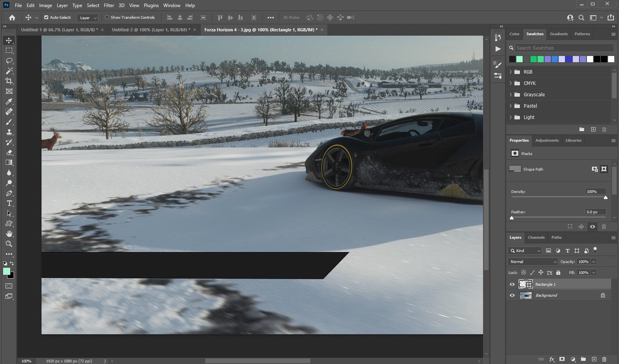Hide the Background layer
The height and width of the screenshot is (364, 619).
pos(512,296)
